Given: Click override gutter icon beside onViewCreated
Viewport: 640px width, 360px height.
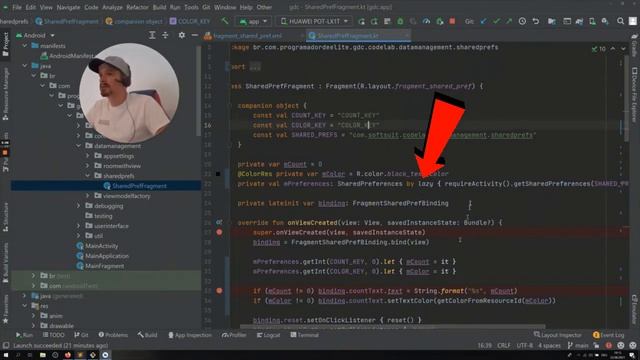Looking at the screenshot, I should (x=219, y=222).
